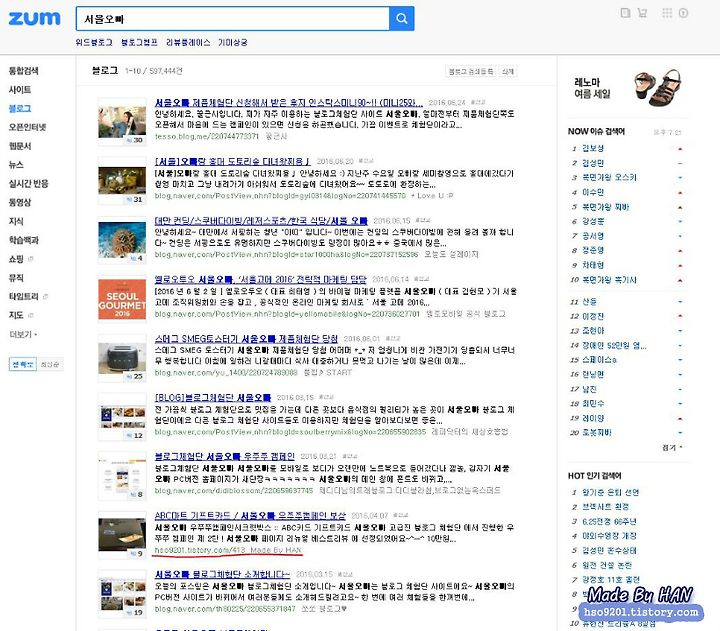The height and width of the screenshot is (631, 720).
Task: Open related search 리뷰플레이스
Action: 188,42
